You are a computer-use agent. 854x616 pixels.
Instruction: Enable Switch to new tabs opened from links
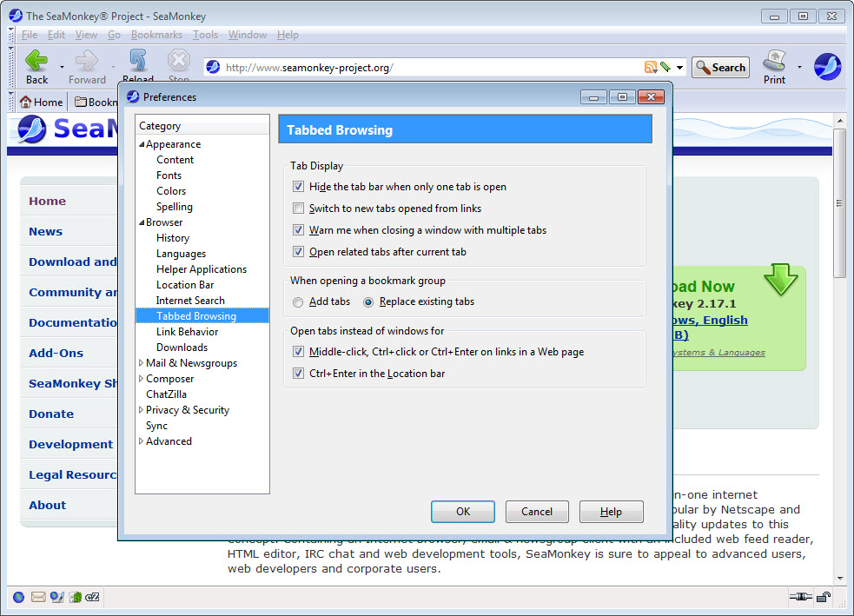(x=298, y=208)
